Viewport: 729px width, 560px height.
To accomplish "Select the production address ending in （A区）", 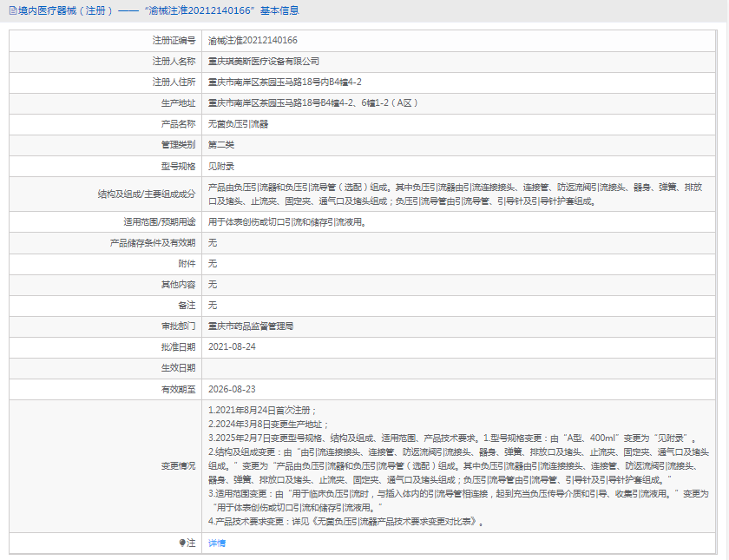I will point(313,103).
